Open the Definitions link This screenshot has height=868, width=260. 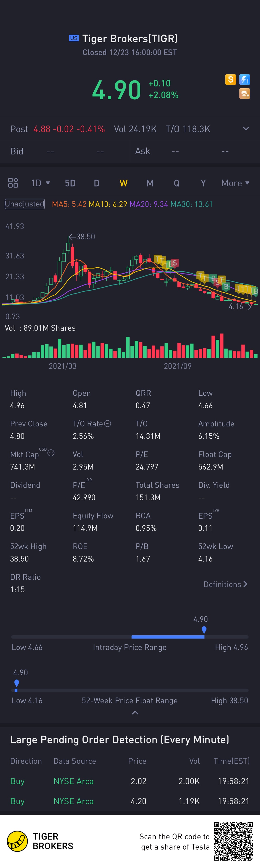[225, 584]
